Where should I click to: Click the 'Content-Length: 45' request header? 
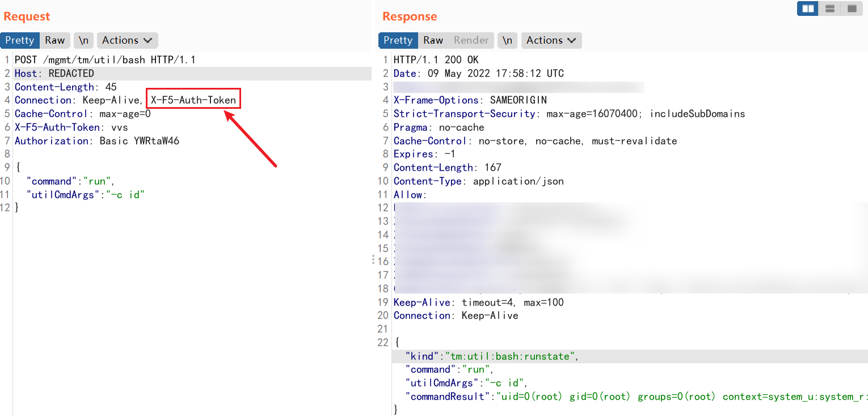[x=66, y=87]
